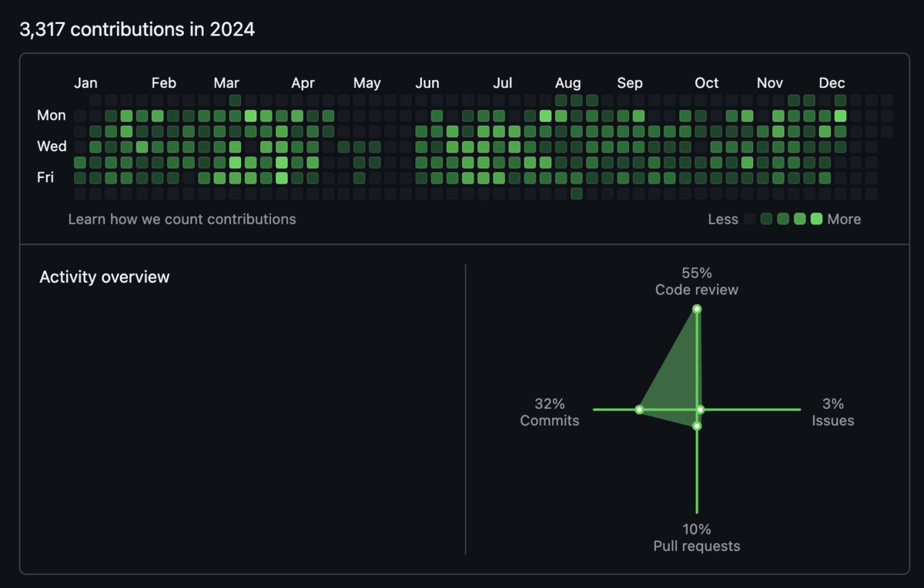Open the Learn how we count contributions link
Screen dimensions: 924x588
point(182,219)
